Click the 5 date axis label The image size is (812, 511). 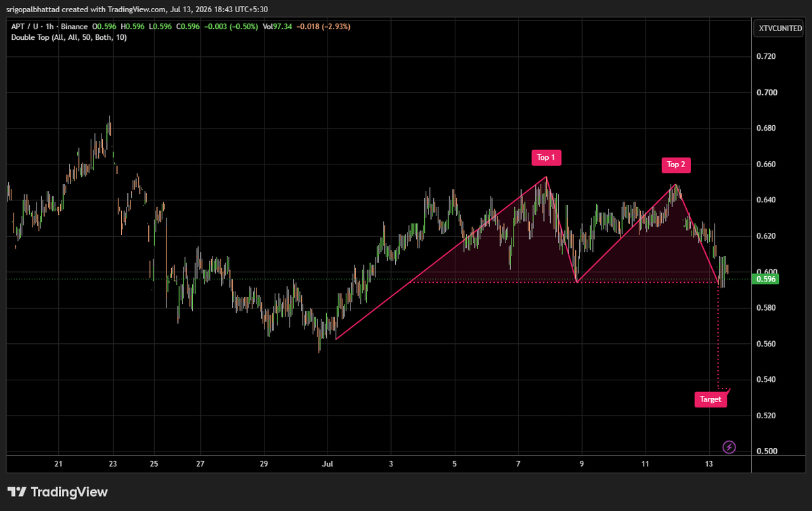455,464
